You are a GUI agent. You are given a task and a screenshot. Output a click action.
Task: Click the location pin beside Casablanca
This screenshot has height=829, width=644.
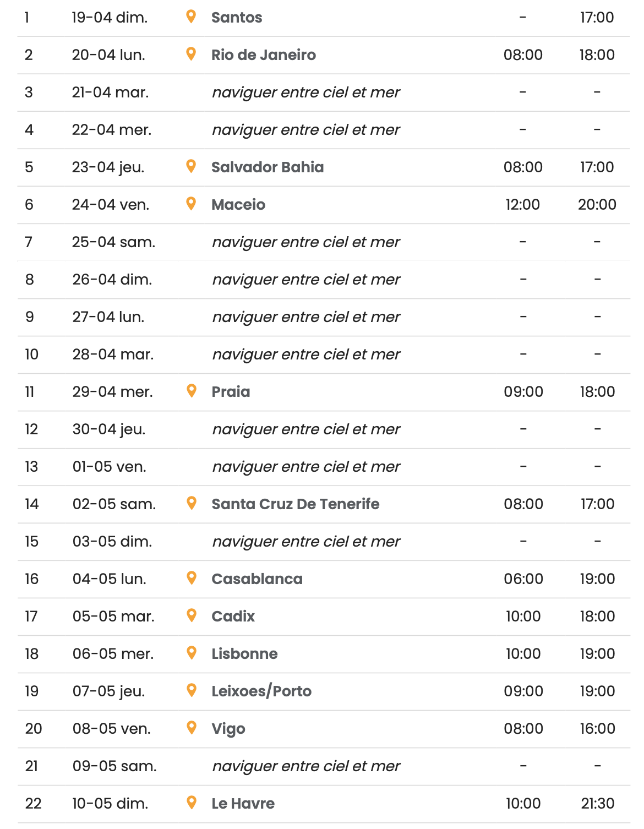tap(192, 578)
